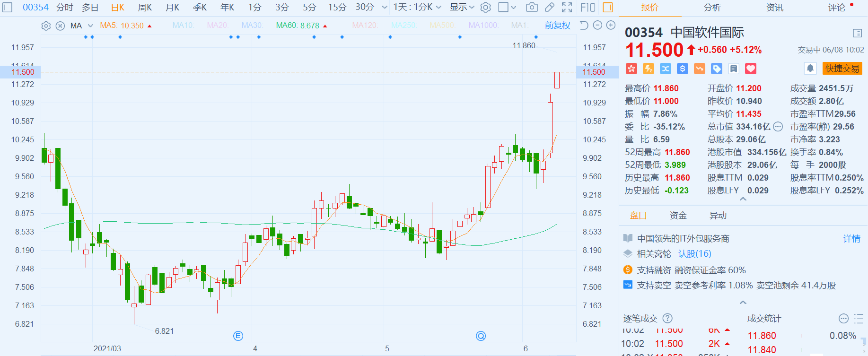Remove the MA indicator with X icon

60,26
